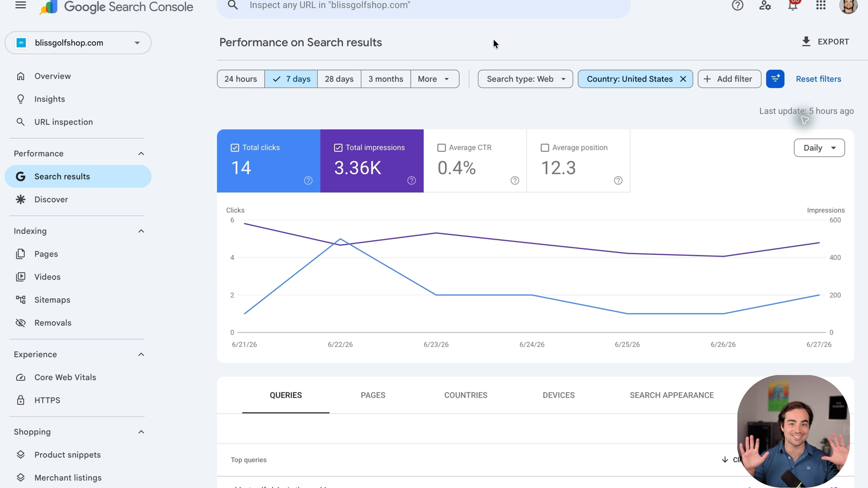Collapse the Performance section
The image size is (868, 488).
point(141,153)
